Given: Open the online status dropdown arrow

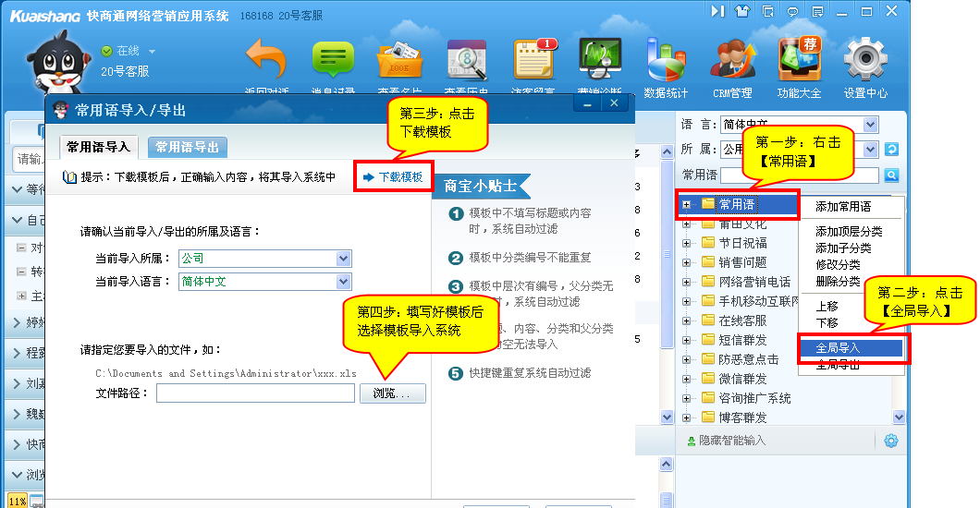Looking at the screenshot, I should tap(152, 52).
